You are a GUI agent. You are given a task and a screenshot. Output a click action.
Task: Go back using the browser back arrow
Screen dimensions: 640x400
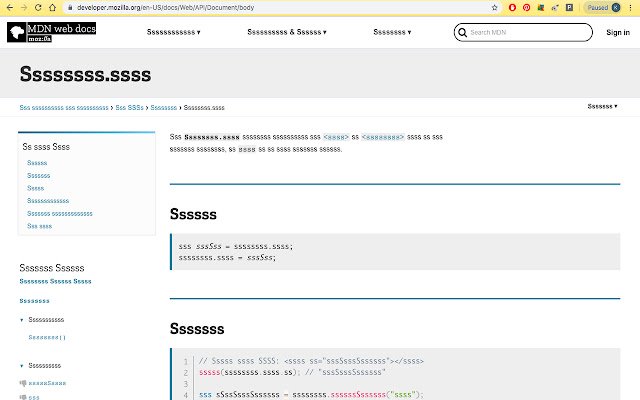(10, 7)
